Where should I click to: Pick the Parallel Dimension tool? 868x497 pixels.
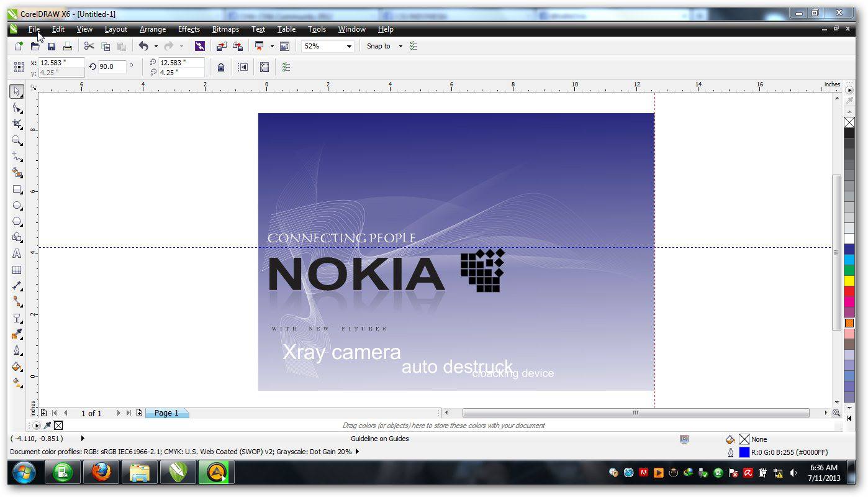tap(17, 286)
